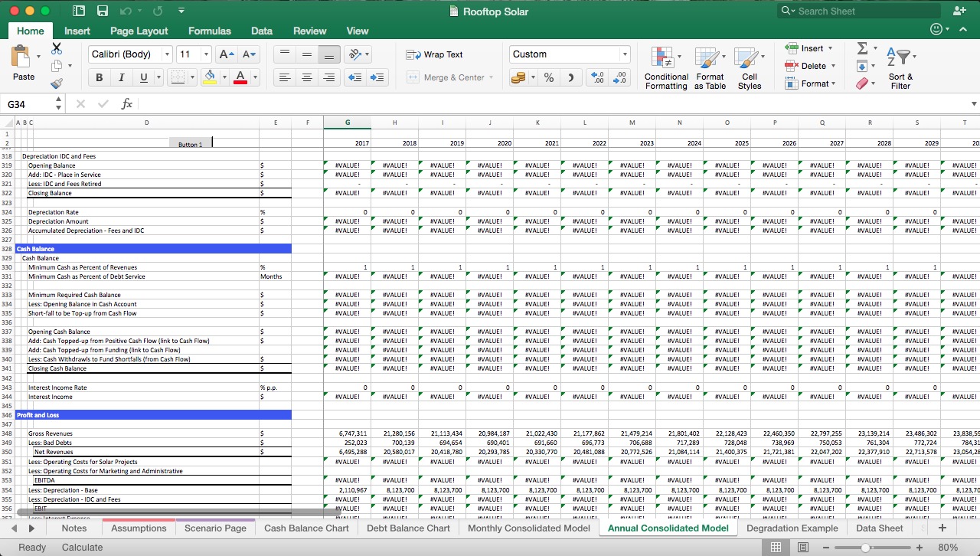The width and height of the screenshot is (980, 556).
Task: Toggle Wrap Text for selected cell
Action: (433, 54)
